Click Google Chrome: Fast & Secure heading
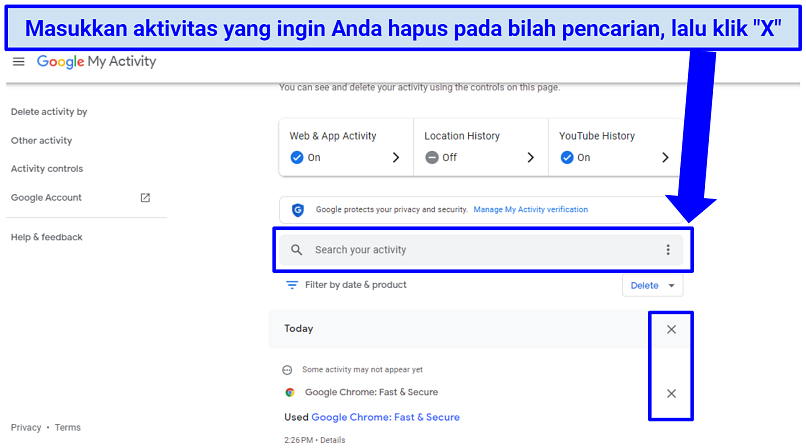 [x=371, y=392]
